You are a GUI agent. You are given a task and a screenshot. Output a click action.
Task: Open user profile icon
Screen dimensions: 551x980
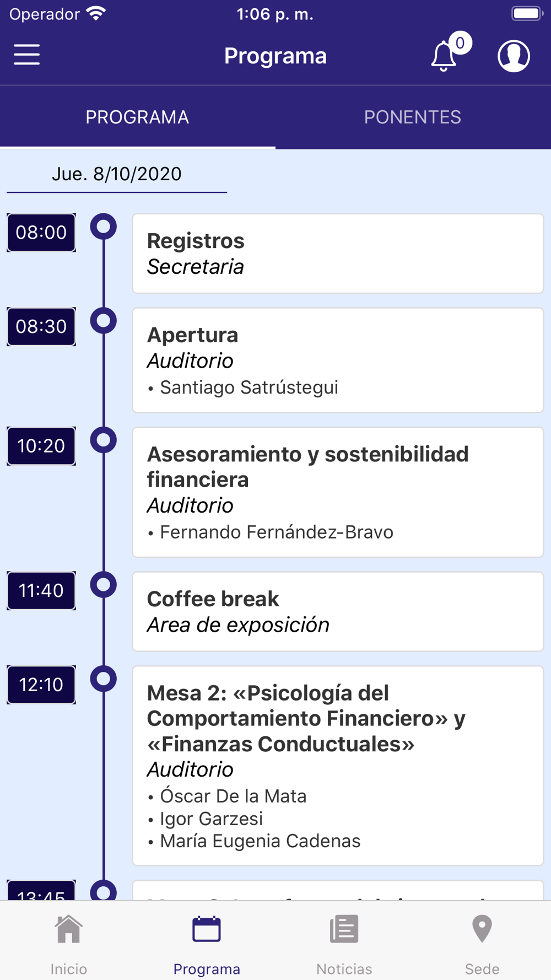(x=514, y=56)
